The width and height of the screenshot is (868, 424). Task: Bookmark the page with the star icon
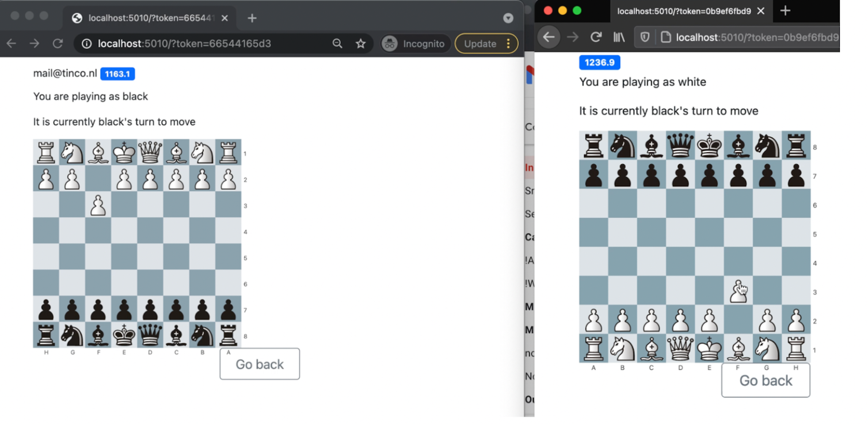pos(361,43)
